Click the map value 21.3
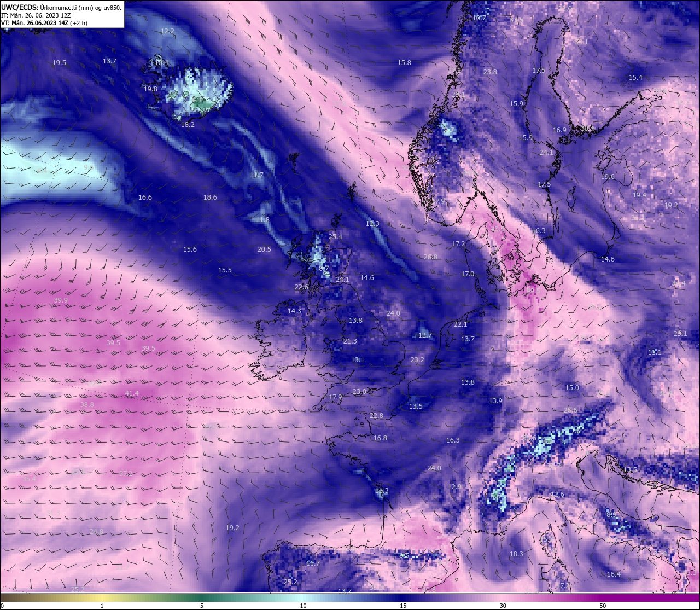700x610 pixels. pos(350,341)
